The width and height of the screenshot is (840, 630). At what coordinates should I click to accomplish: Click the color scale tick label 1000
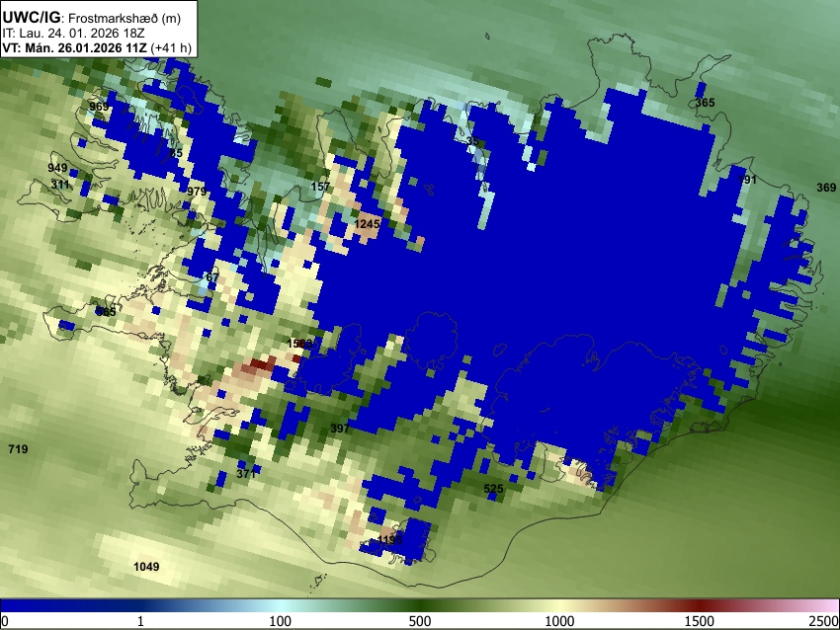tap(559, 621)
